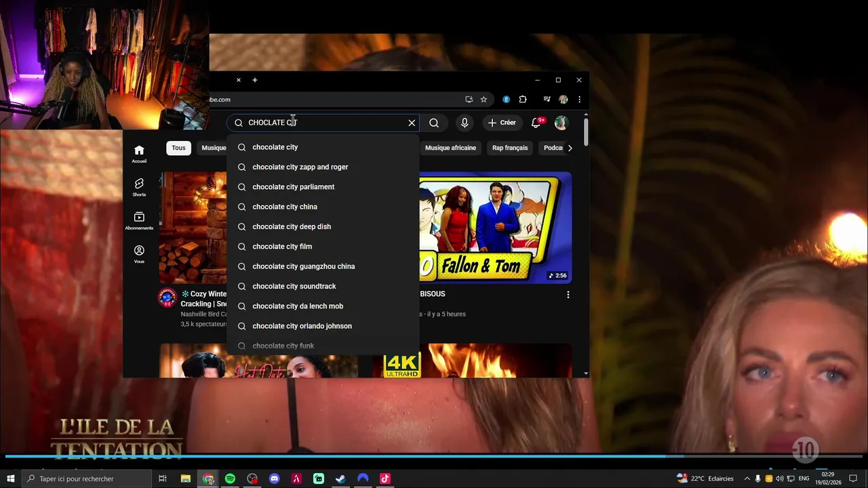Switch to Chrome on taskbar
The image size is (868, 488).
click(208, 479)
